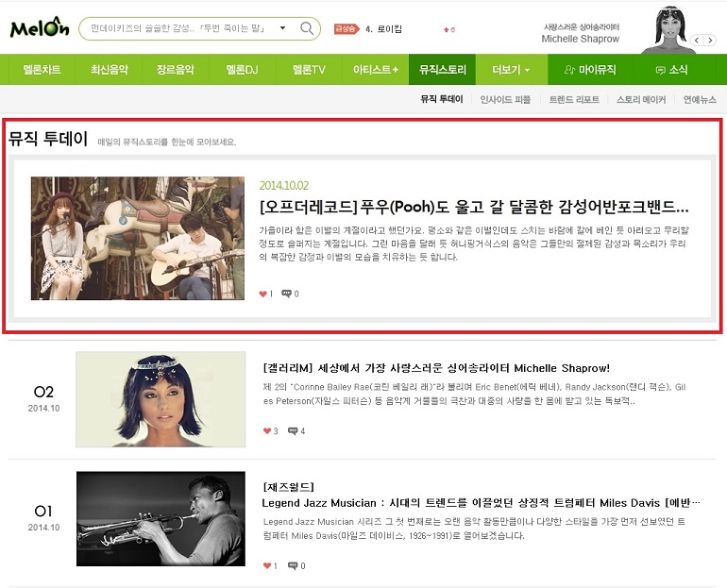Open Michelle Shaprow article thumbnail
Screen dimensions: 727x588
[161, 399]
